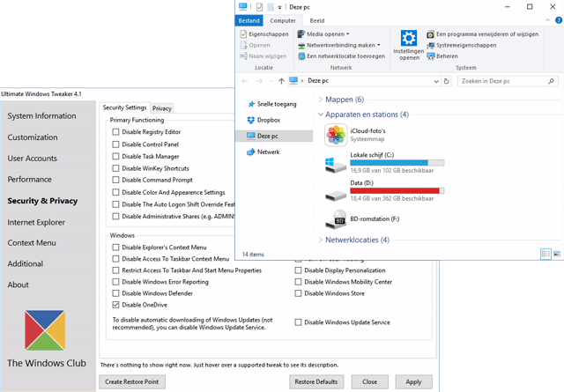This screenshot has height=392, width=564.
Task: Open the address bar history dropdown
Action: pyautogui.click(x=436, y=81)
